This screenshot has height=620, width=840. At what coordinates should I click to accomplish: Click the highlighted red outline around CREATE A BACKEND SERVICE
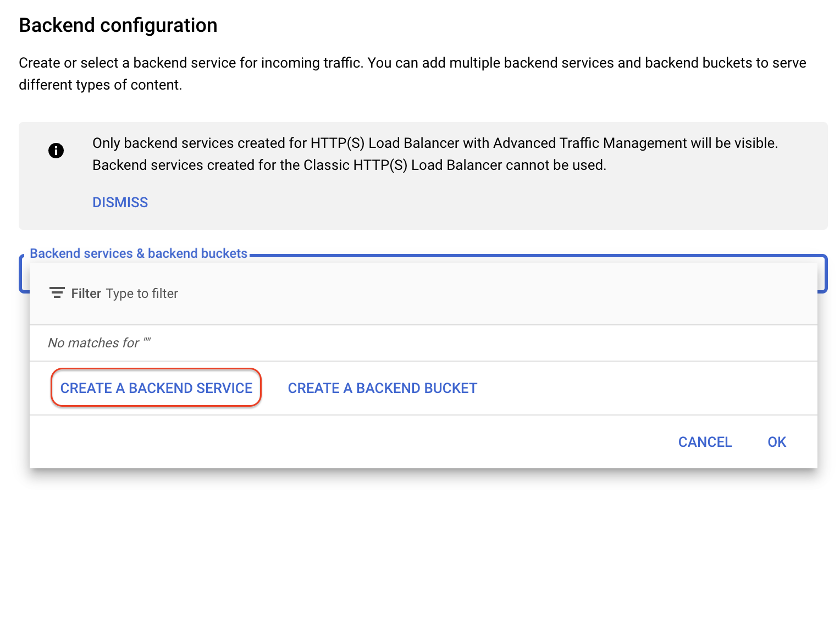click(x=156, y=387)
